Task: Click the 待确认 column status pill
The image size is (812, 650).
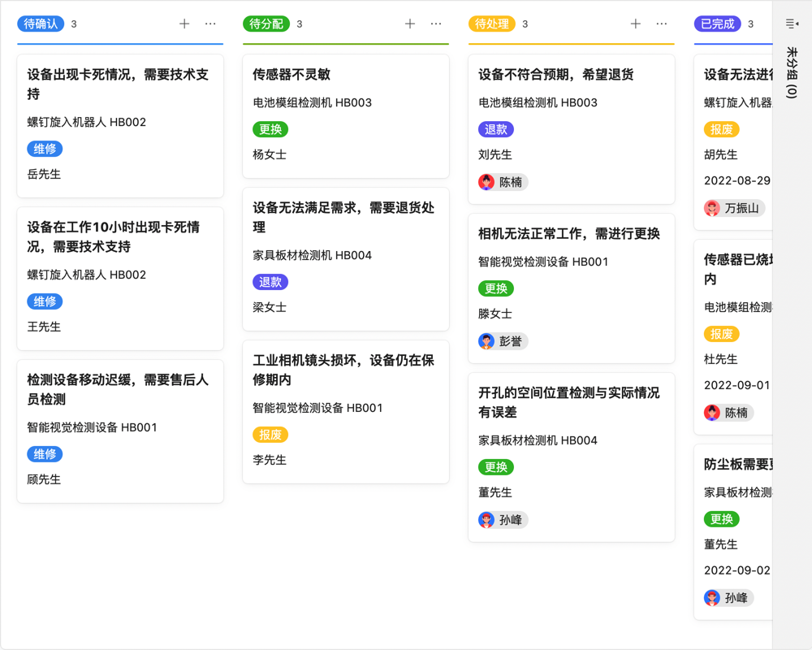Action: click(40, 24)
